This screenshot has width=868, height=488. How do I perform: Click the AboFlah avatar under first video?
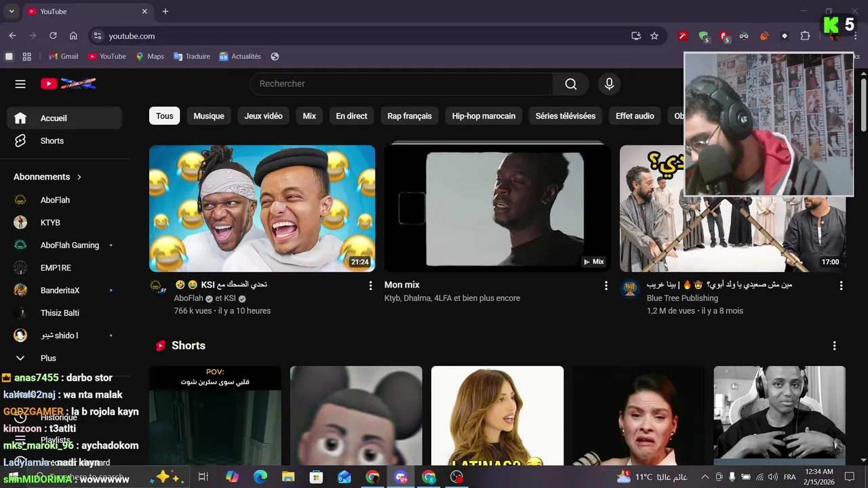tap(157, 287)
